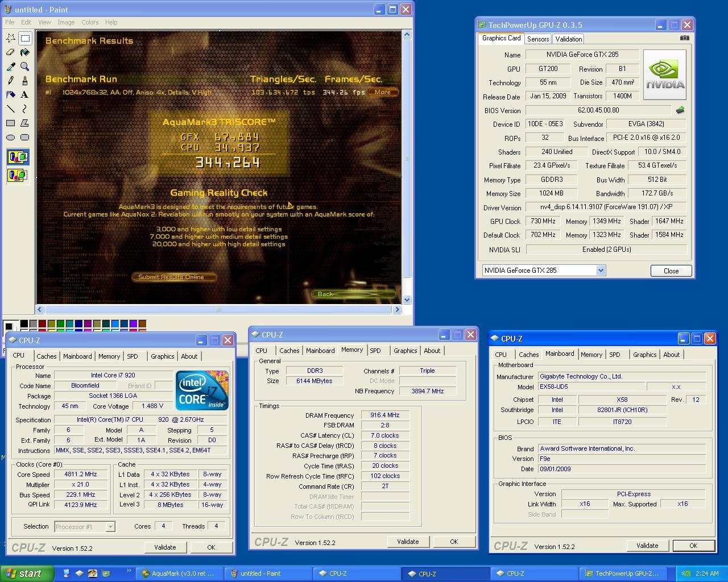The width and height of the screenshot is (728, 582).
Task: Enable opaque selection mode in Paint
Action: tap(18, 157)
